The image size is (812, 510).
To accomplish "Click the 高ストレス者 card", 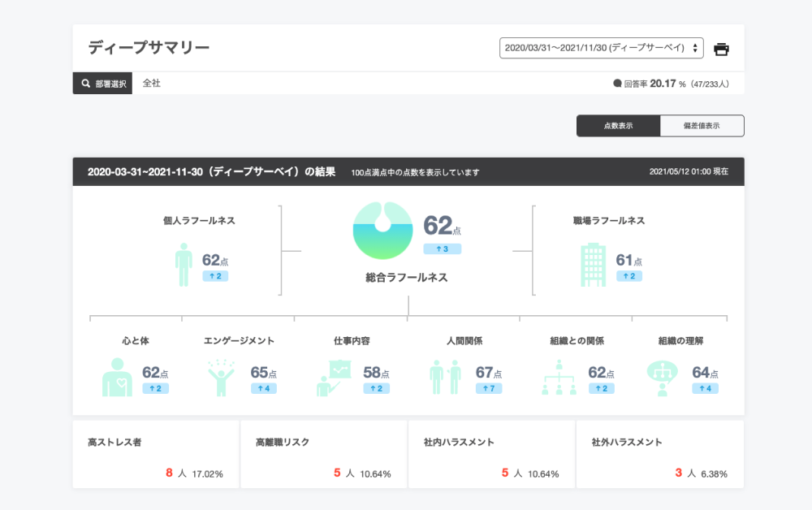I will [156, 455].
